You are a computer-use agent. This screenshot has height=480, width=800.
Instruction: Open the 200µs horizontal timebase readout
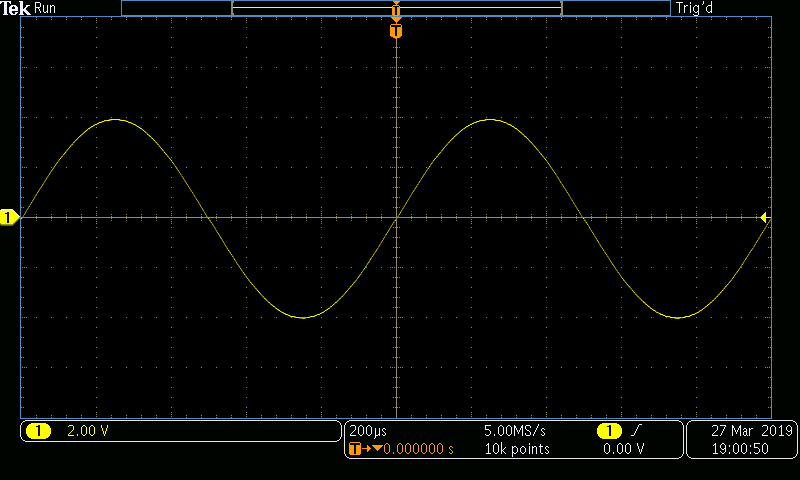365,431
